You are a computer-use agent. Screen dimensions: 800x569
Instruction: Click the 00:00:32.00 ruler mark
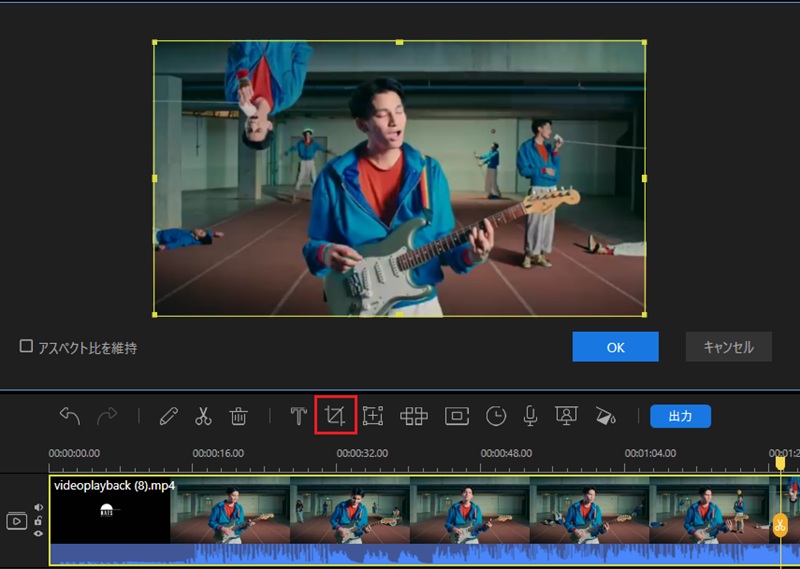click(362, 453)
